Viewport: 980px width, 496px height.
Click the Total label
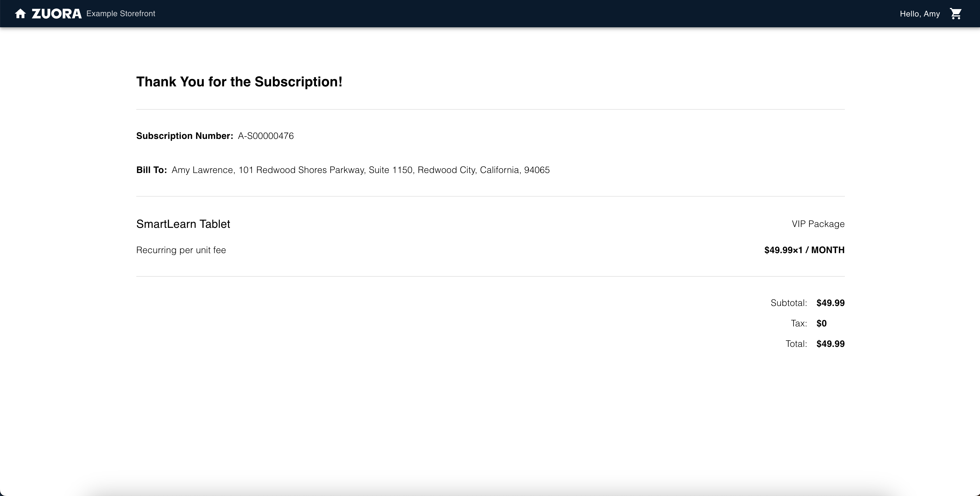pos(796,344)
